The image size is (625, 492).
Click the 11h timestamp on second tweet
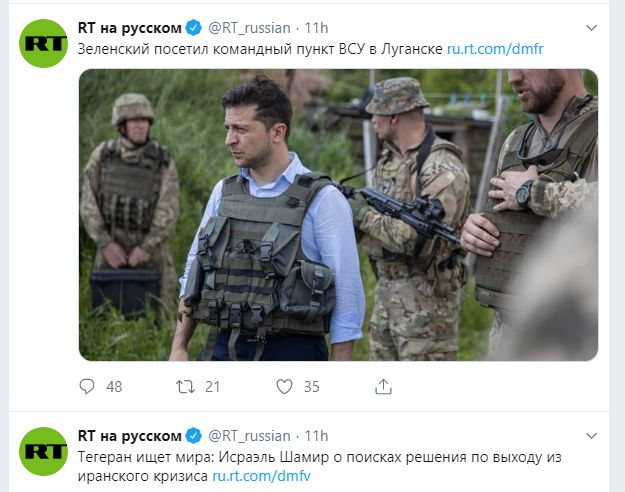click(316, 436)
